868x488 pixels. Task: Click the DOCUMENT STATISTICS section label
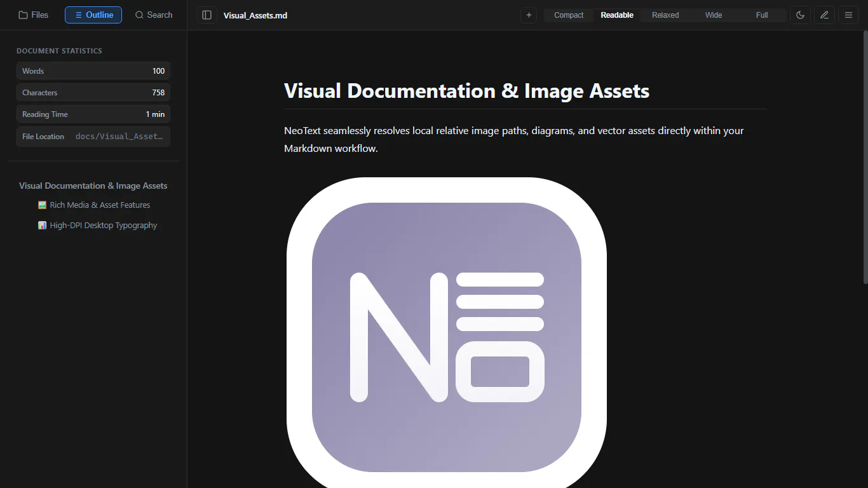[59, 51]
